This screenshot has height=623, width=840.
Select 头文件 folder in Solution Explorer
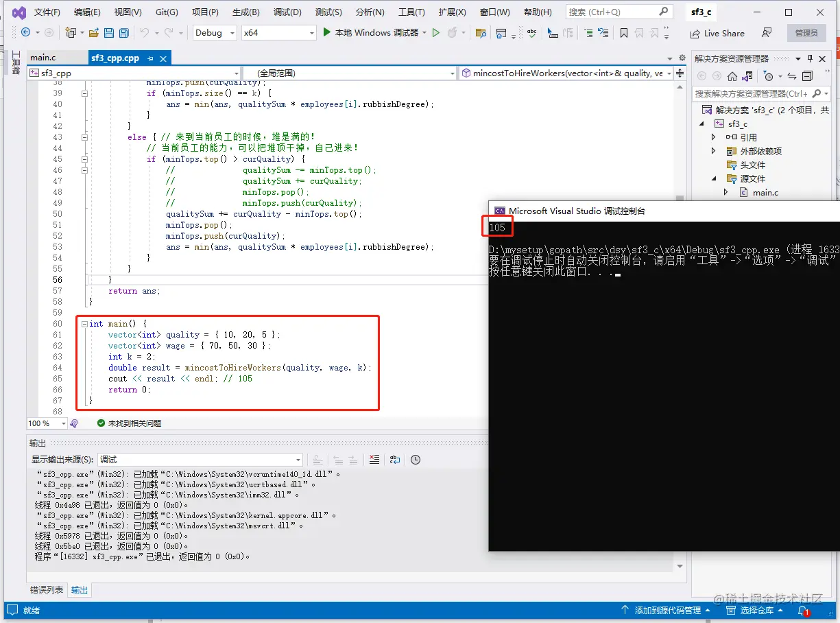(752, 165)
